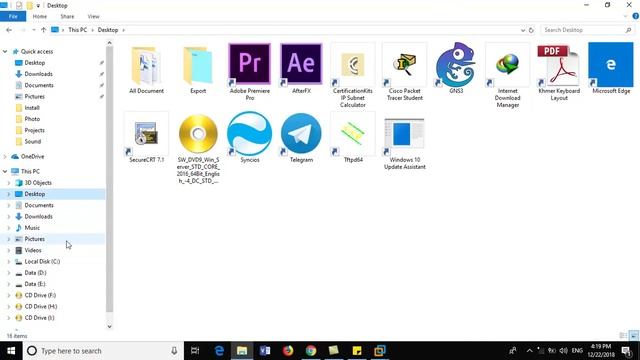Collapse the This PC tree node
640x360 pixels.
click(x=5, y=171)
